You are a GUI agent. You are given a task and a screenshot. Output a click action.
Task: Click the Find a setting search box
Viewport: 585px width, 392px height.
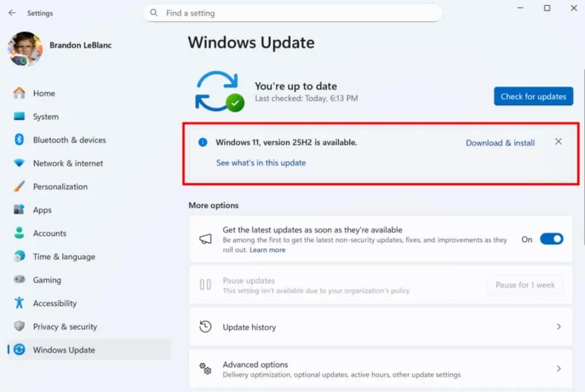293,13
